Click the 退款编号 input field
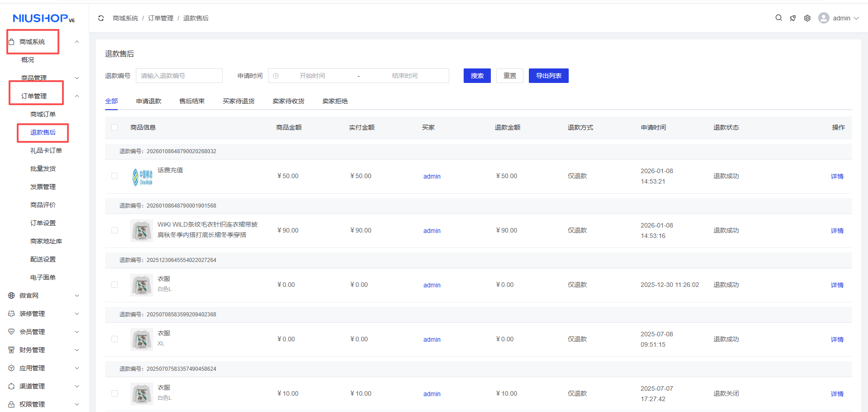868x412 pixels. pos(179,76)
